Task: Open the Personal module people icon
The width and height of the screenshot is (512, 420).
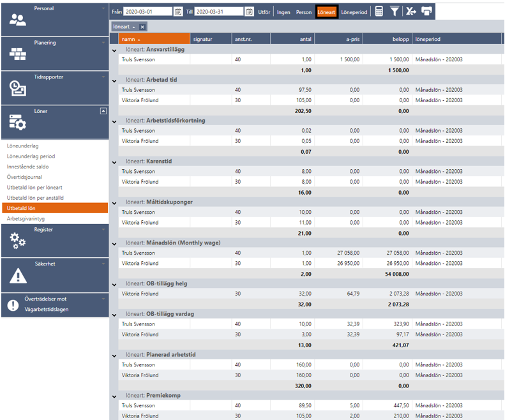Action: (x=18, y=20)
